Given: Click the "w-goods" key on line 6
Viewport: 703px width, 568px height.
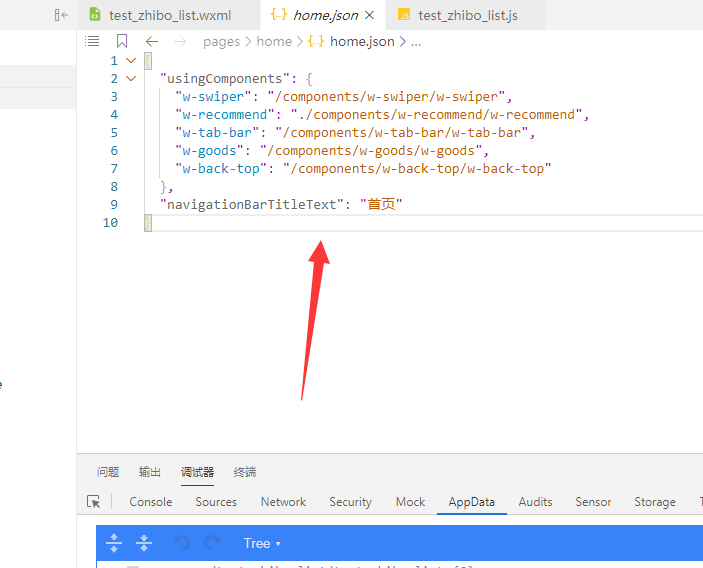Looking at the screenshot, I should click(209, 151).
